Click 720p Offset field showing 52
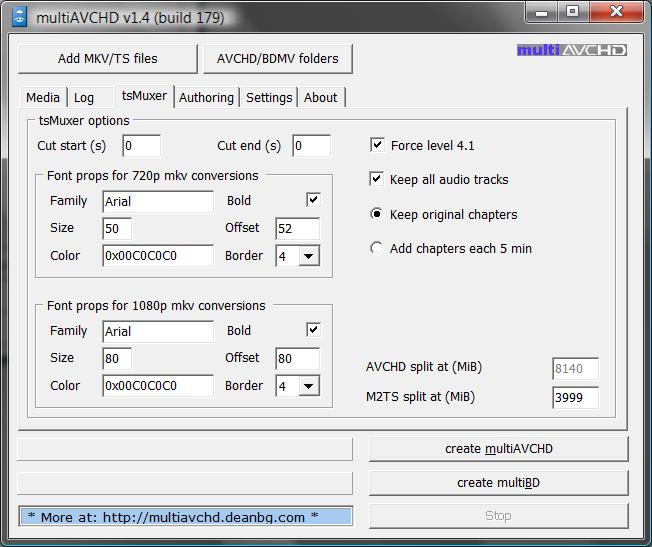The height and width of the screenshot is (547, 652). 298,228
